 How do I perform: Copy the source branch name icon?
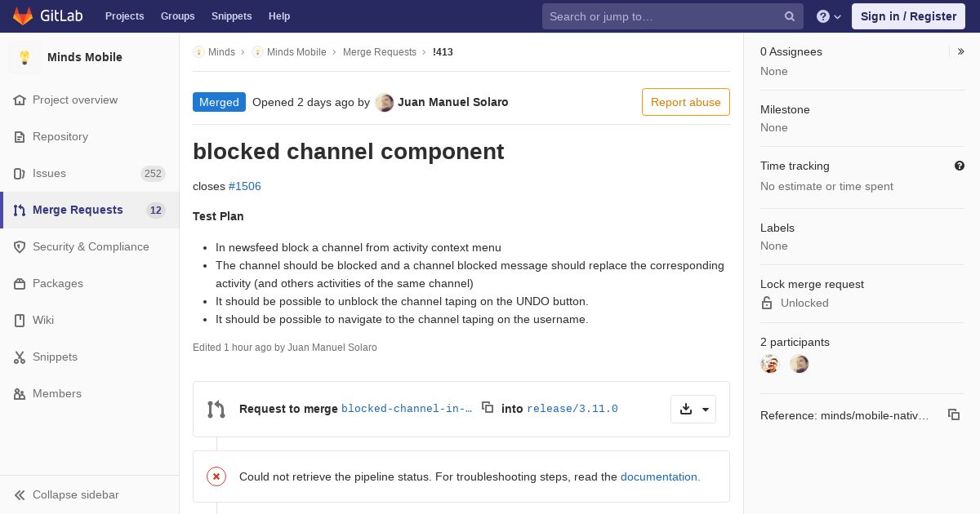coord(488,407)
